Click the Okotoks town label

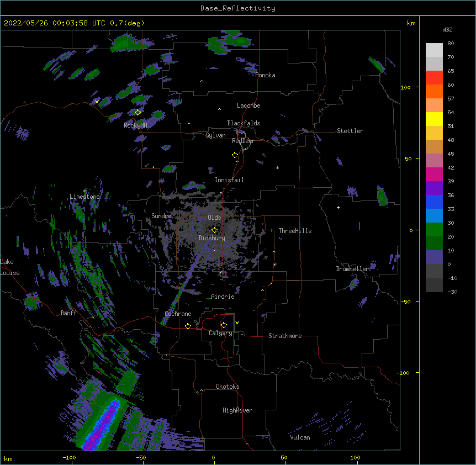(228, 387)
